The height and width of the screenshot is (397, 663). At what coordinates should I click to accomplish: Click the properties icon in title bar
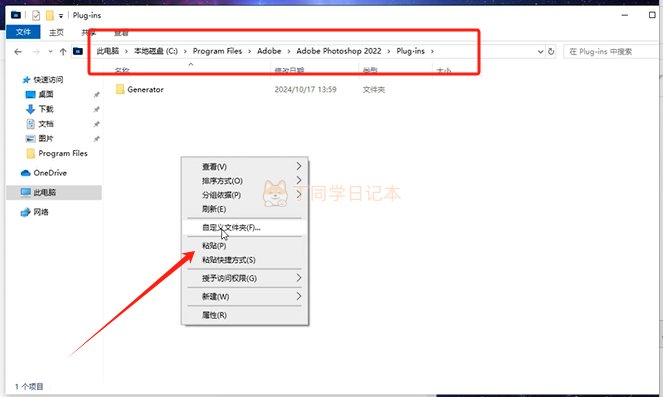(x=36, y=16)
